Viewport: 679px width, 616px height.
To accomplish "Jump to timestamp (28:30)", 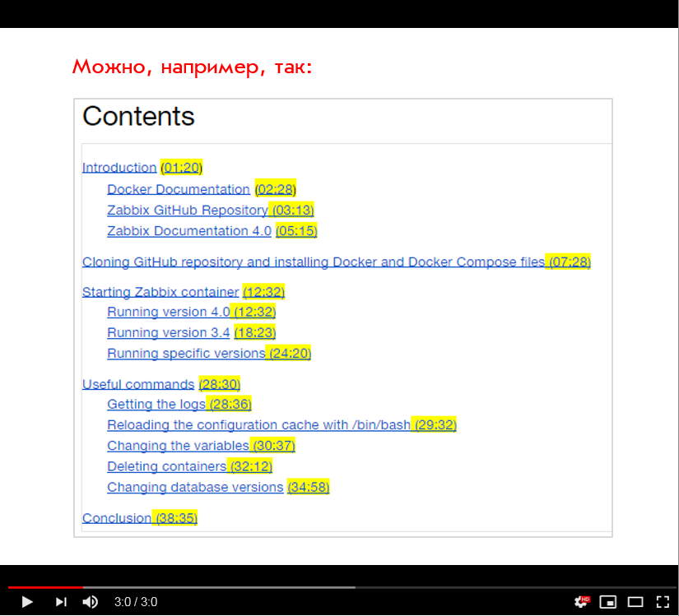I will click(220, 384).
